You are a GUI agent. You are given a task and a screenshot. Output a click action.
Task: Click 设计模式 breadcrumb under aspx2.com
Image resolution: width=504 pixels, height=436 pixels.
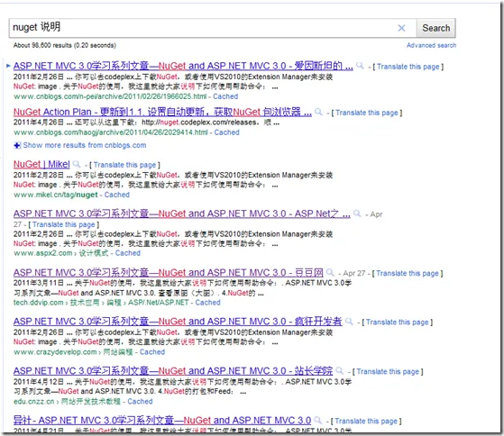tap(94, 253)
